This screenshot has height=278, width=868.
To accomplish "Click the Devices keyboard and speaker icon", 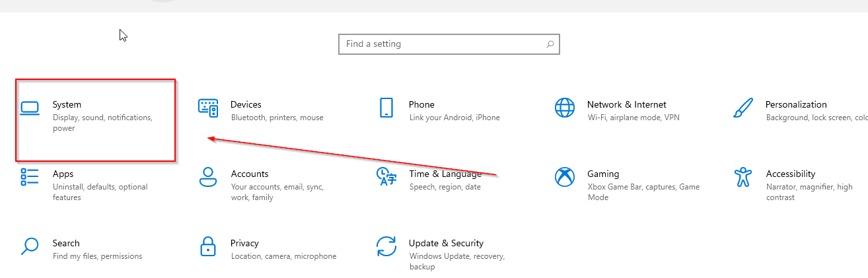I will (208, 108).
